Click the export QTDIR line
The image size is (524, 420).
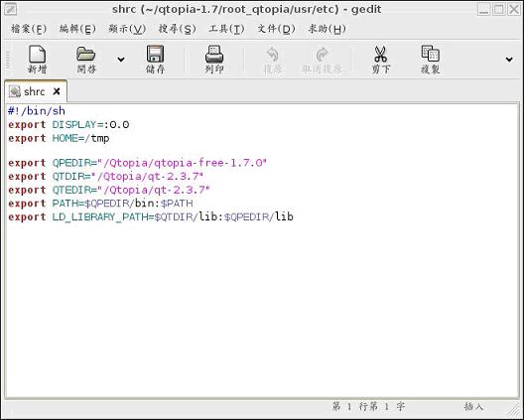[x=105, y=176]
